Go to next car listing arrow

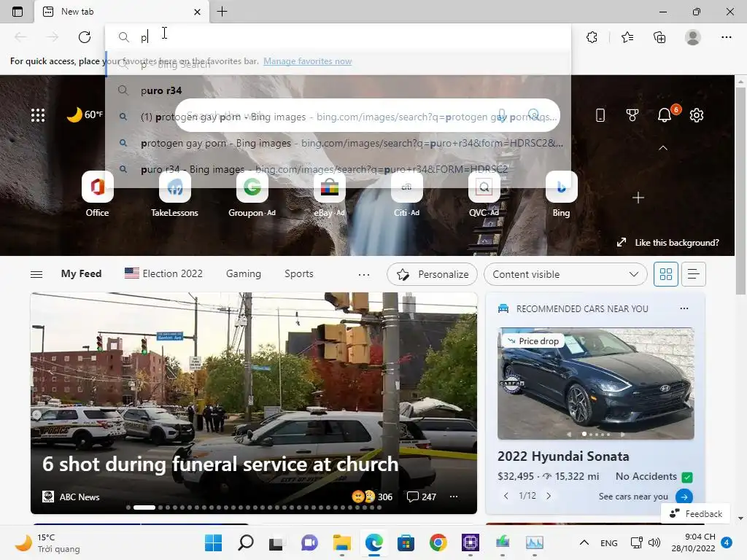[549, 496]
